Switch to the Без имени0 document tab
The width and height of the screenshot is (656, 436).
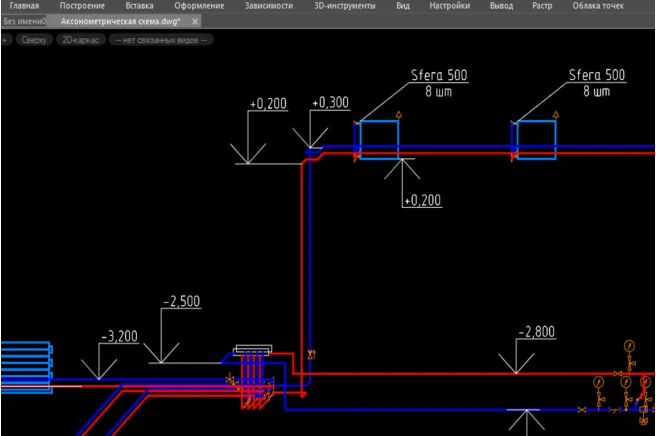(x=24, y=21)
